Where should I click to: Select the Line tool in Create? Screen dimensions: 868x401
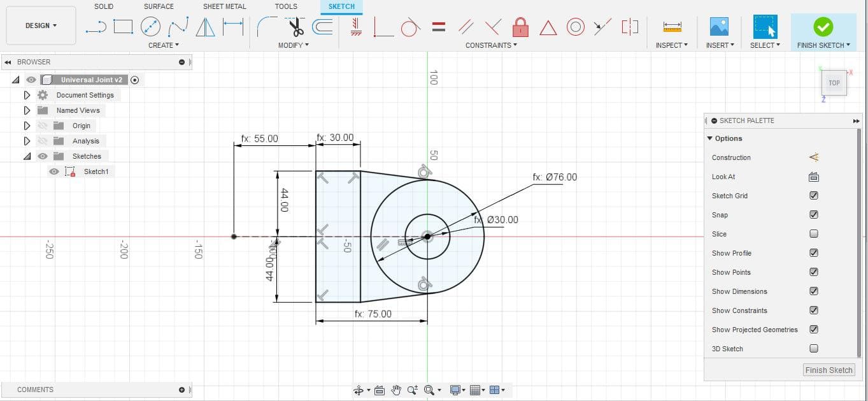pos(96,27)
